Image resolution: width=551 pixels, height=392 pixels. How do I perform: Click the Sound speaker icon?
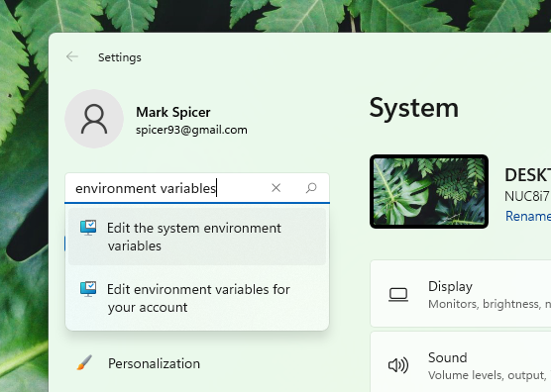[x=398, y=365]
